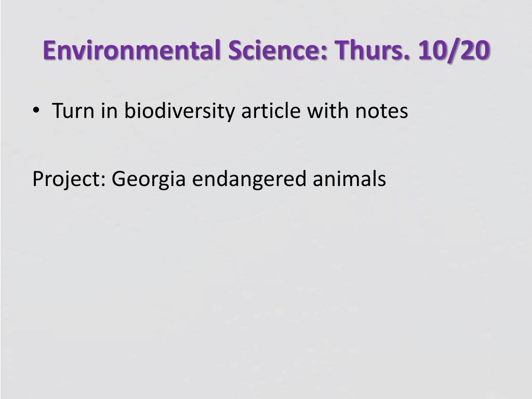Click the word "endangered" in the project line
Viewport: 532px width, 399px height.
point(249,179)
